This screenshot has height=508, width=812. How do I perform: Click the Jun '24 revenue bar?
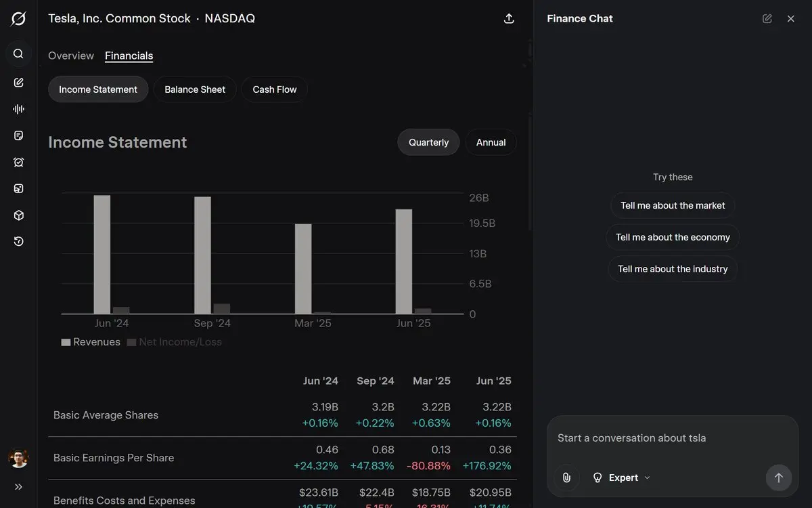102,255
